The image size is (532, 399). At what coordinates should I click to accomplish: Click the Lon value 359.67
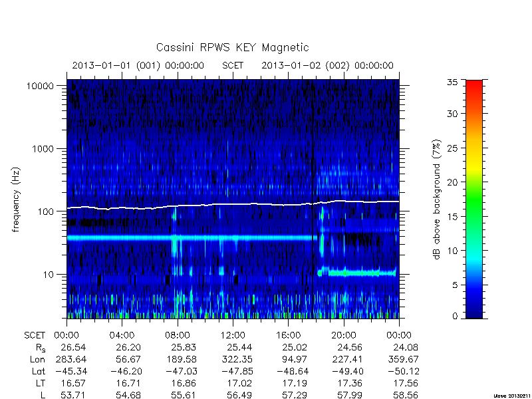[x=403, y=359]
